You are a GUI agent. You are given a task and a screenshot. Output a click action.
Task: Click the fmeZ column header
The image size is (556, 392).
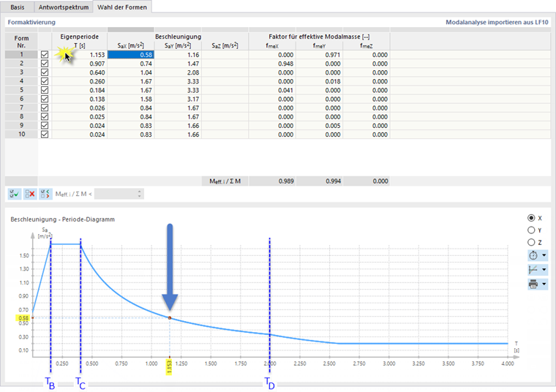click(x=367, y=45)
